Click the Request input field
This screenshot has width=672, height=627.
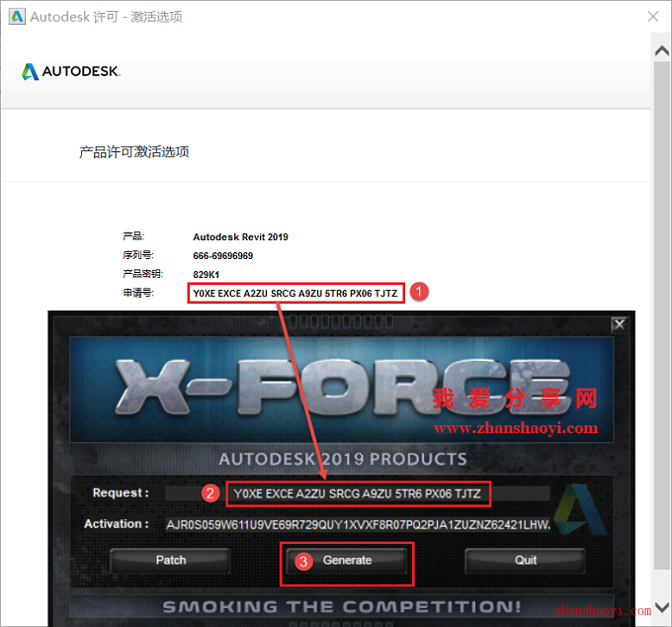(358, 493)
